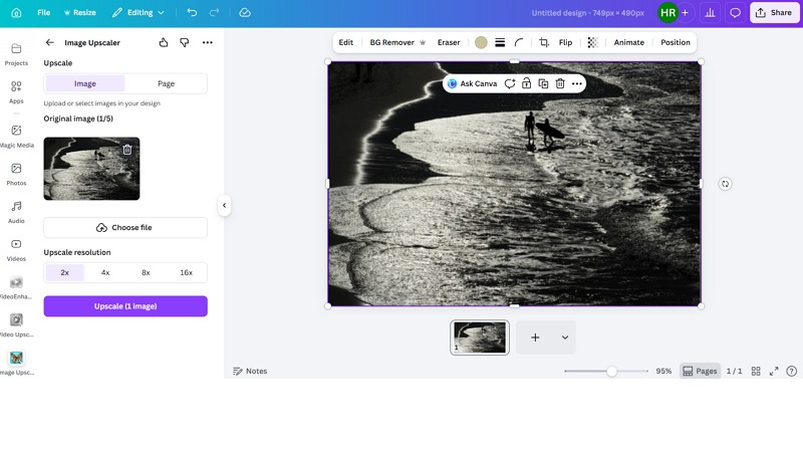Click Flip in image toolbar
Viewport: 803px width, 450px height.
(565, 42)
